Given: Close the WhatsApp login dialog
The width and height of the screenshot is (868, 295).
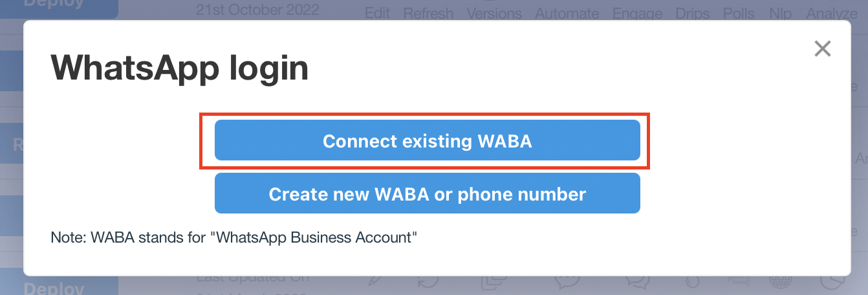Looking at the screenshot, I should (x=822, y=49).
